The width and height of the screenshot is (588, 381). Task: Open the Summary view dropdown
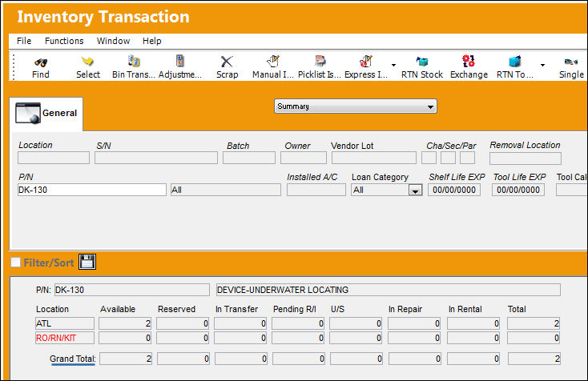click(356, 106)
